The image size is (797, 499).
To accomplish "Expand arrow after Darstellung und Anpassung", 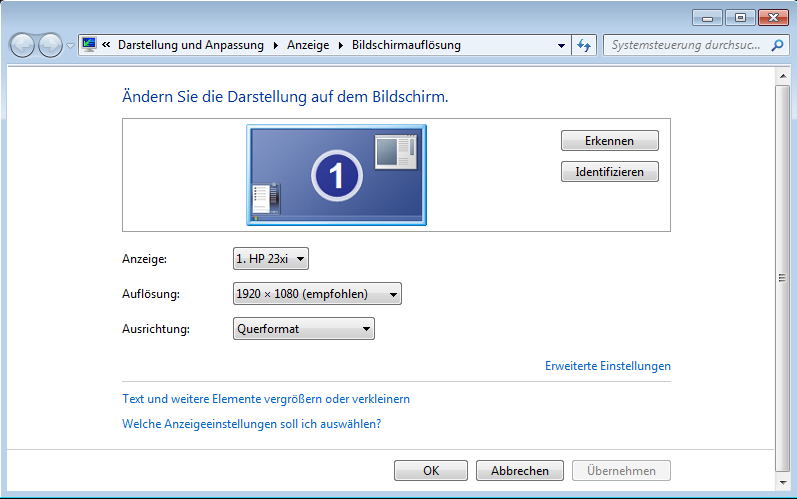I will [275, 45].
